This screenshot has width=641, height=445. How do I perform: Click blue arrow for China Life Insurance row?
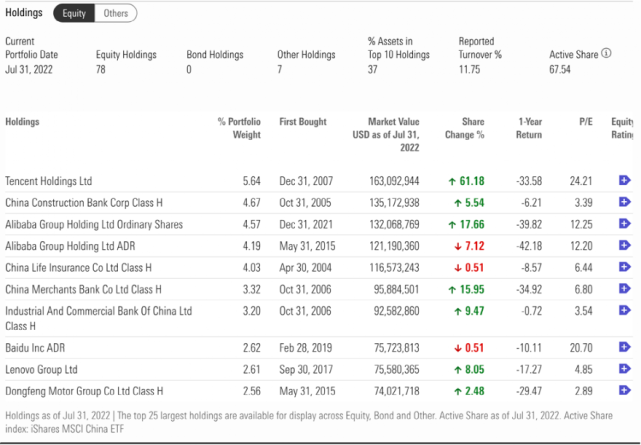tap(625, 268)
